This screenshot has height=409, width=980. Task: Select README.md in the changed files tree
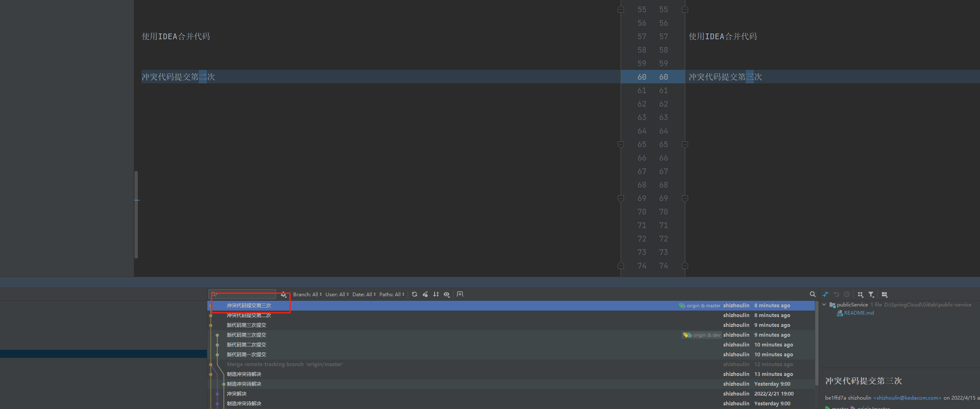pos(859,313)
